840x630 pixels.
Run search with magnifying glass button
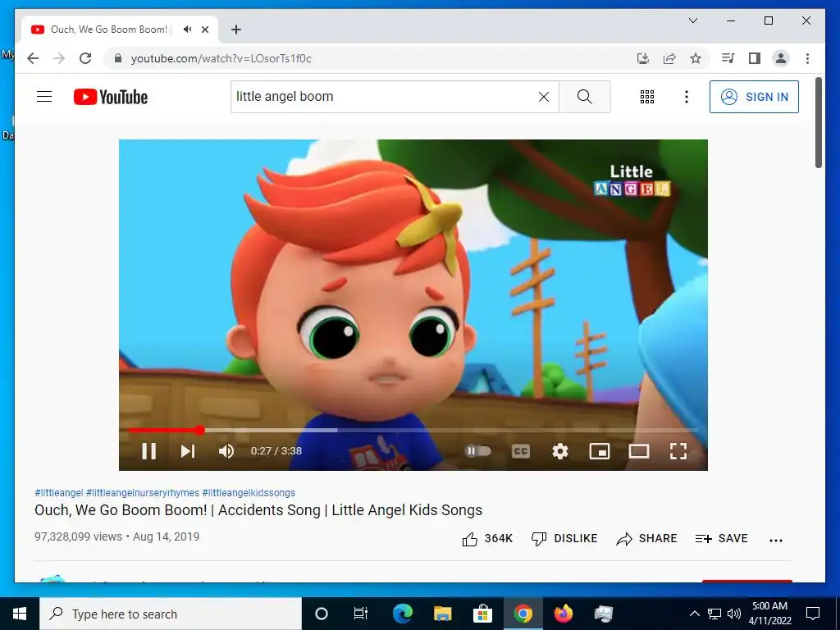point(584,97)
